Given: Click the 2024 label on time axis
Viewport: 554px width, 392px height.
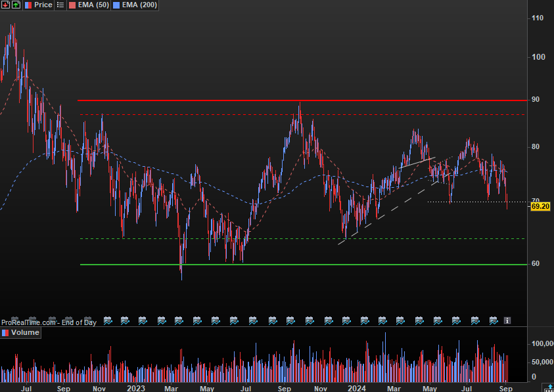Looking at the screenshot, I should [357, 388].
